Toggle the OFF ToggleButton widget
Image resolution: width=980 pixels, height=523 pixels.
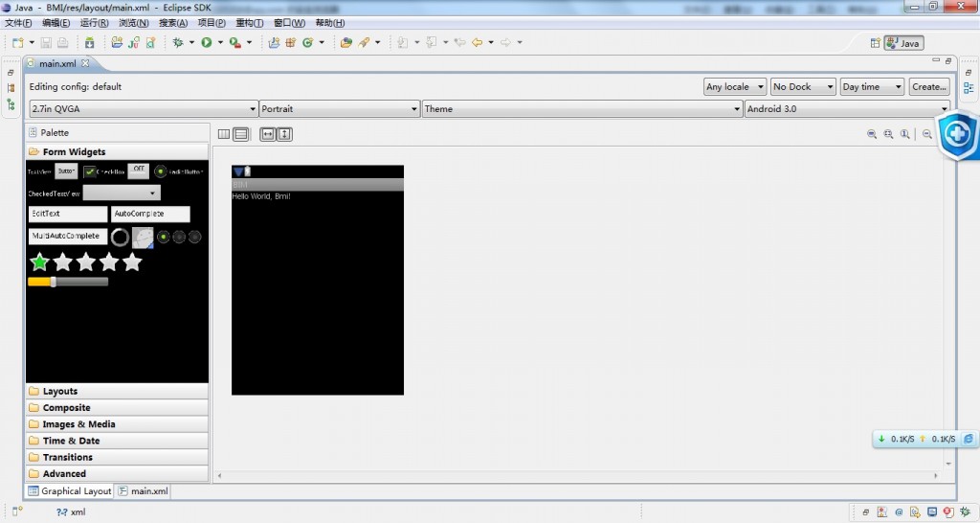click(x=138, y=171)
